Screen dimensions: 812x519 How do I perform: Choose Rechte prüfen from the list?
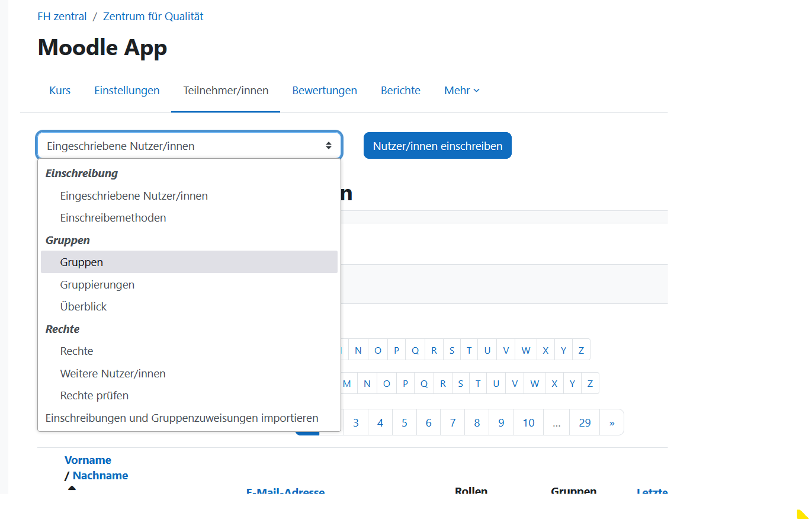click(94, 395)
